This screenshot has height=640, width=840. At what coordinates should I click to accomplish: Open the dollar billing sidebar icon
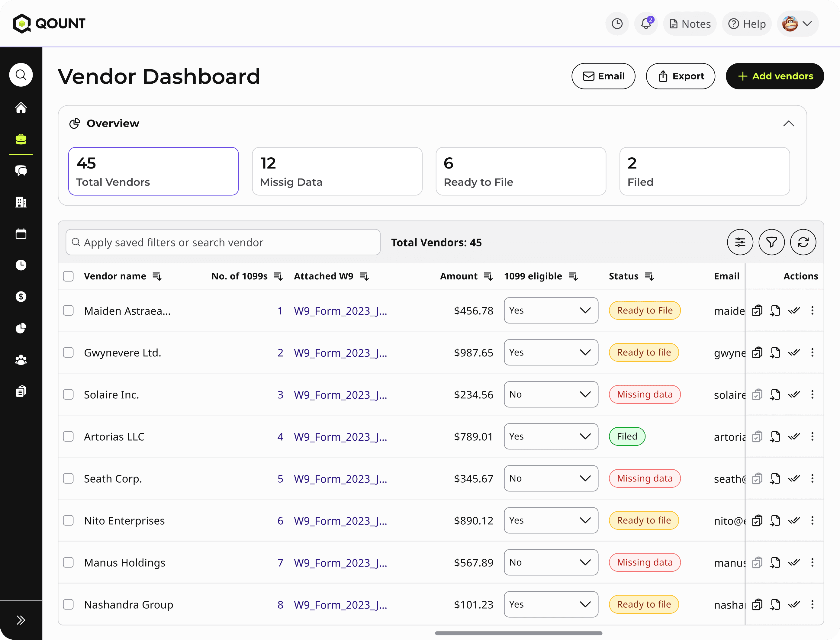pyautogui.click(x=21, y=296)
